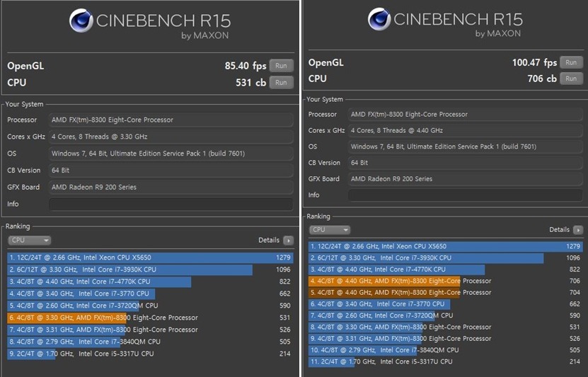Select FX-8300 3.30 GHz row in right window
The width and height of the screenshot is (588, 377).
point(446,327)
